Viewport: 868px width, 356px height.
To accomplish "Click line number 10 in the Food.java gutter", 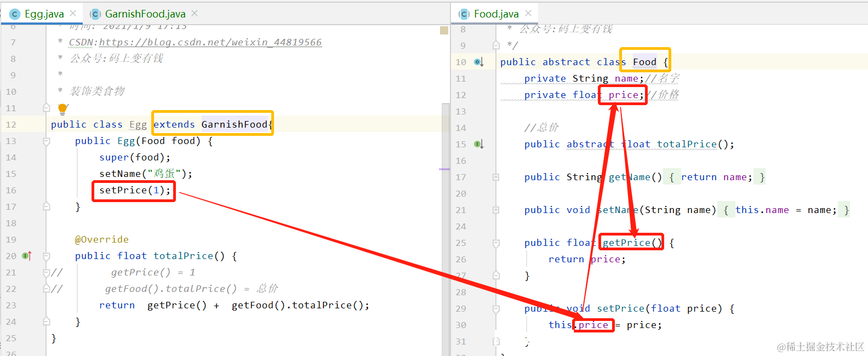I will (x=461, y=62).
